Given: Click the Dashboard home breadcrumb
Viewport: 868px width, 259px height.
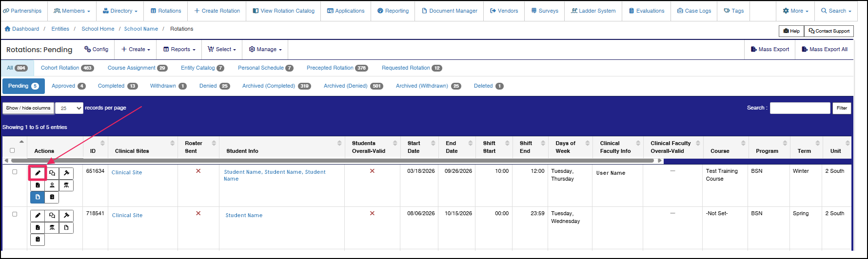Looking at the screenshot, I should coord(22,29).
